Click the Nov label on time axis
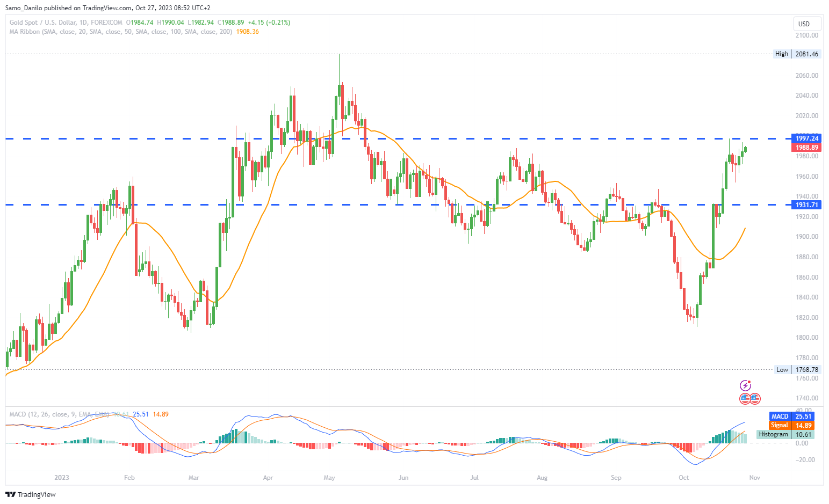829x504 pixels. point(754,478)
